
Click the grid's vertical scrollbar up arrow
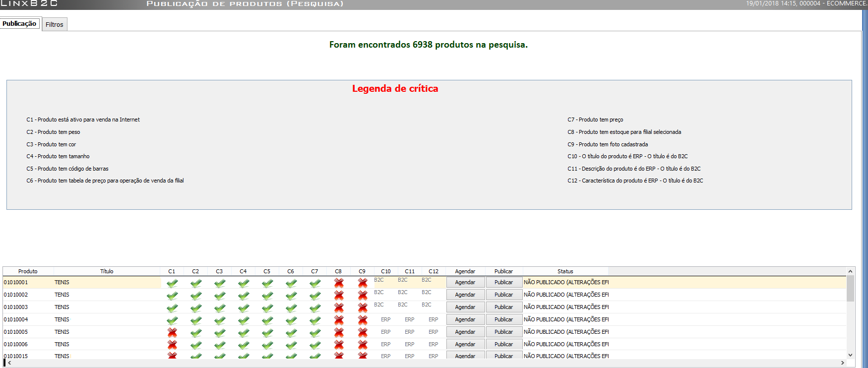click(x=850, y=271)
